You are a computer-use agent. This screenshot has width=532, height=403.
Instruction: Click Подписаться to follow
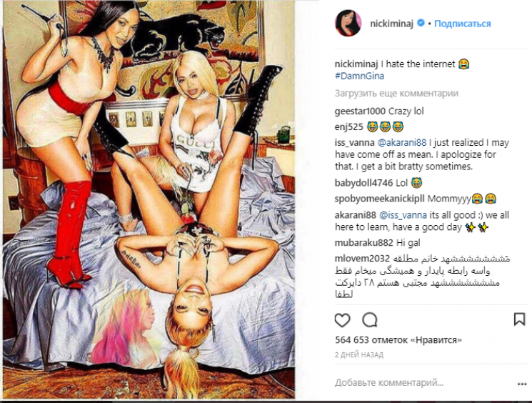click(x=463, y=24)
